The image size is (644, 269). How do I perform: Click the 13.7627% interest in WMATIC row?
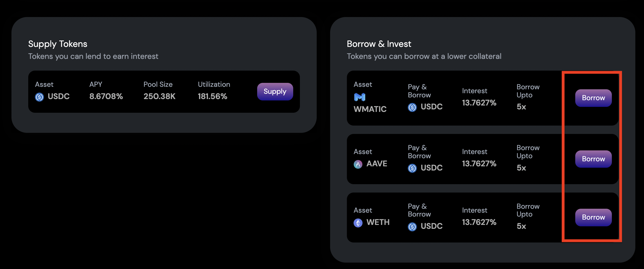(479, 103)
